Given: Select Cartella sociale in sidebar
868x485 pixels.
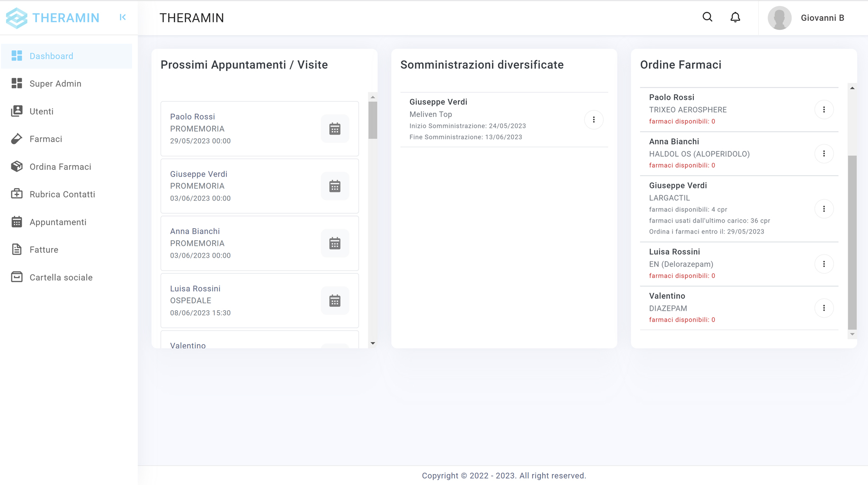Looking at the screenshot, I should pos(61,277).
